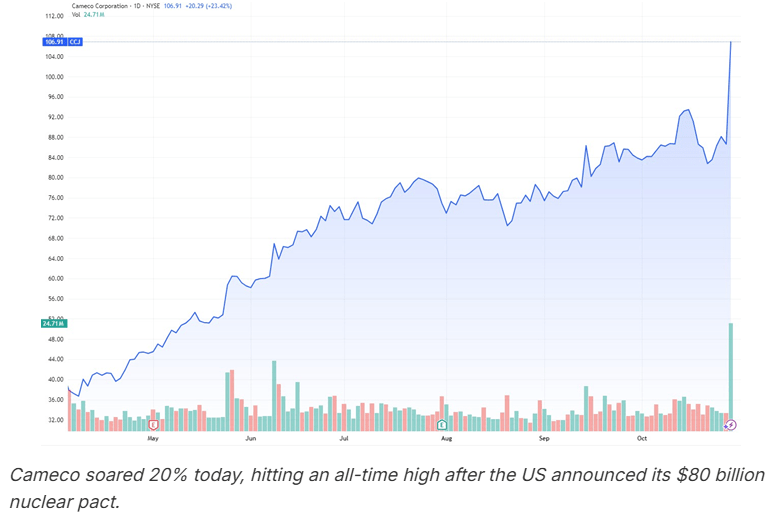Viewport: 782px width, 520px height.
Task: Click the Sep label on time axis
Action: pos(545,438)
